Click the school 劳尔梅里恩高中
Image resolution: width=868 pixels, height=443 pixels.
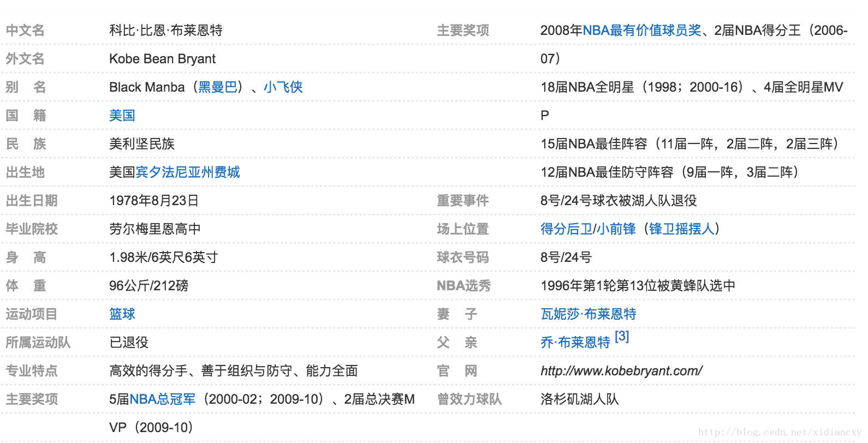155,229
